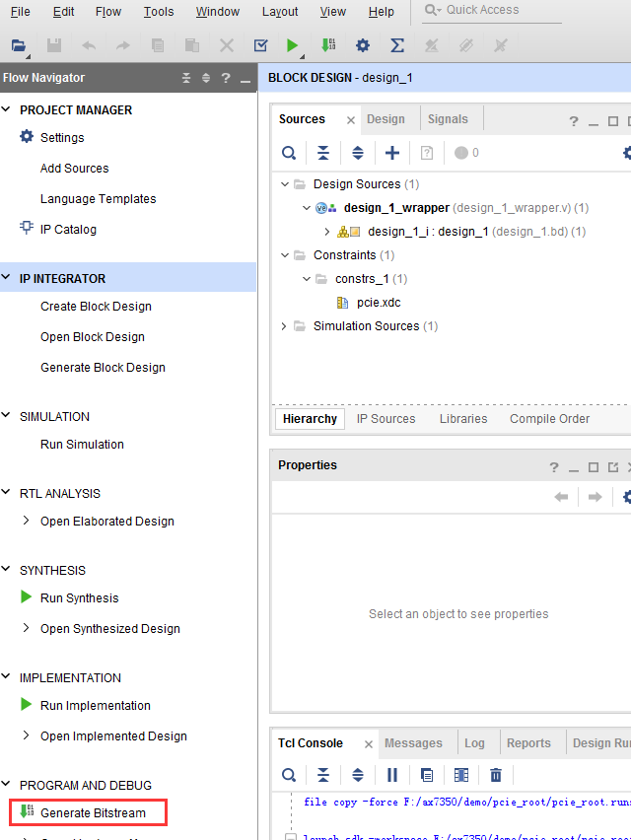The image size is (631, 840).
Task: Clear Tcl Console with trash icon
Action: 496,775
